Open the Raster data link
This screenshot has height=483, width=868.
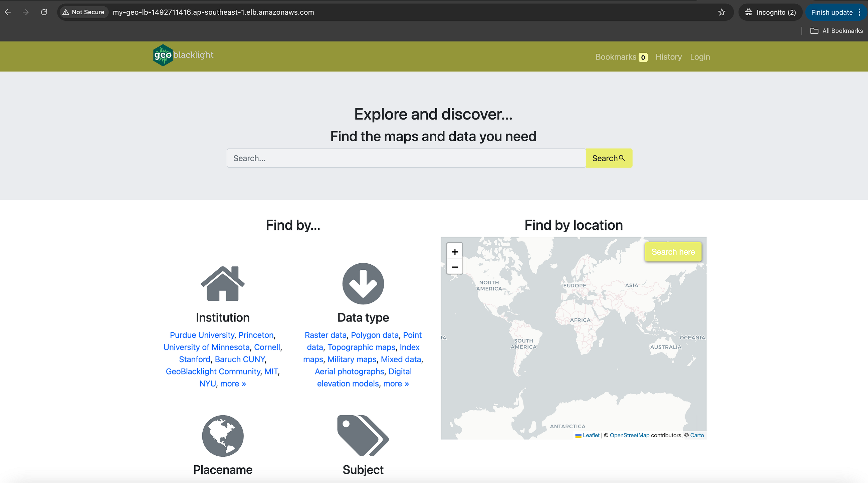[325, 335]
